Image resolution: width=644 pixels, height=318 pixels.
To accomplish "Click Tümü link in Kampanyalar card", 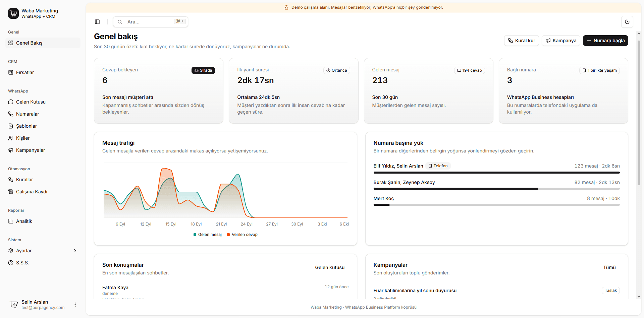I will [609, 267].
